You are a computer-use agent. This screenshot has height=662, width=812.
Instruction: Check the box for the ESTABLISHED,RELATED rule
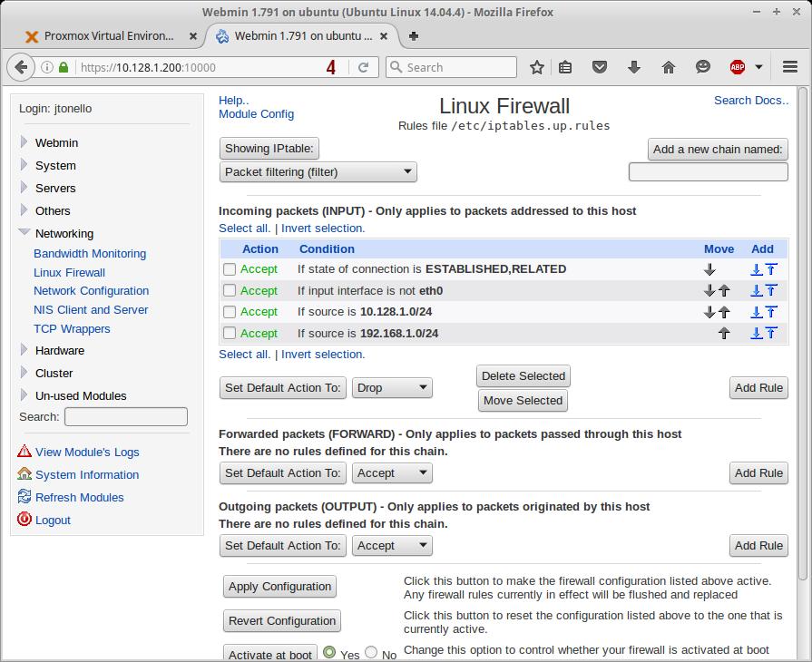point(230,269)
